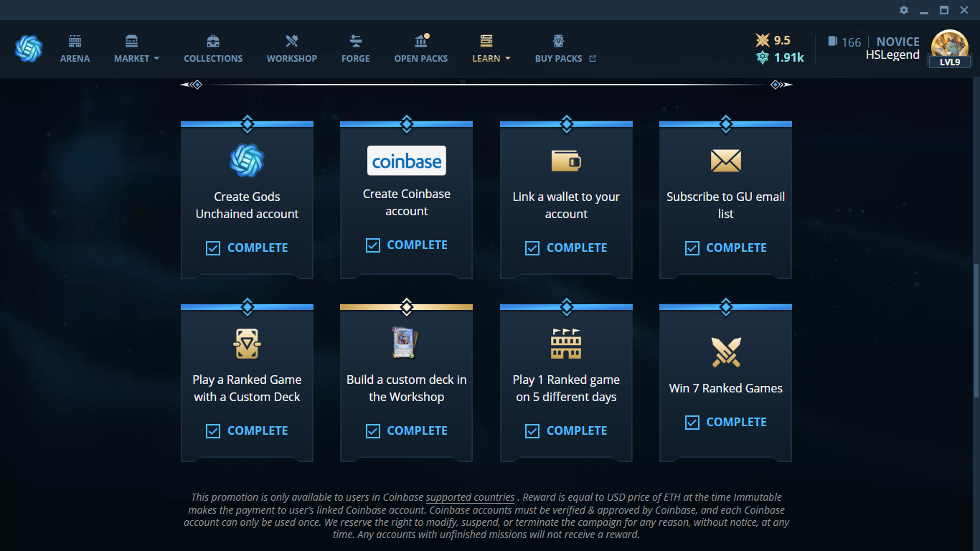This screenshot has height=551, width=980.
Task: Click "Play a Ranked Game with a Custom Deck" text
Action: coord(247,388)
